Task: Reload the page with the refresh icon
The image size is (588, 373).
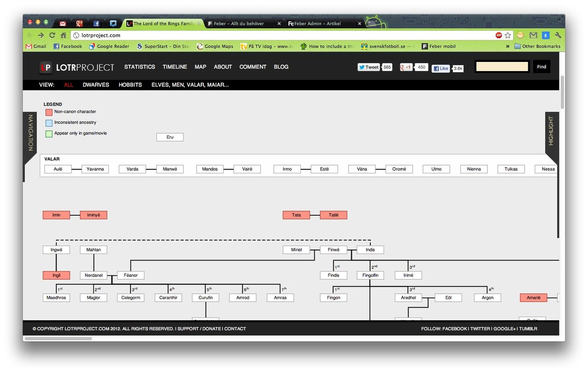Action: pos(52,35)
